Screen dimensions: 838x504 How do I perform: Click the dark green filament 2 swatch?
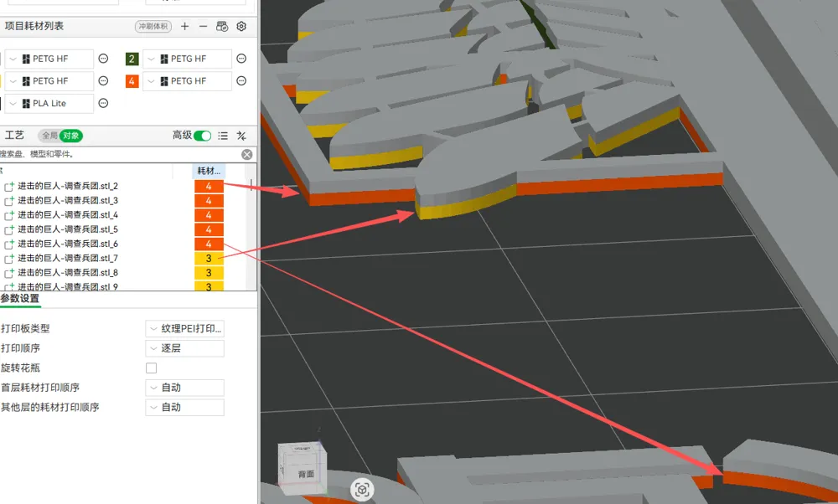point(132,59)
